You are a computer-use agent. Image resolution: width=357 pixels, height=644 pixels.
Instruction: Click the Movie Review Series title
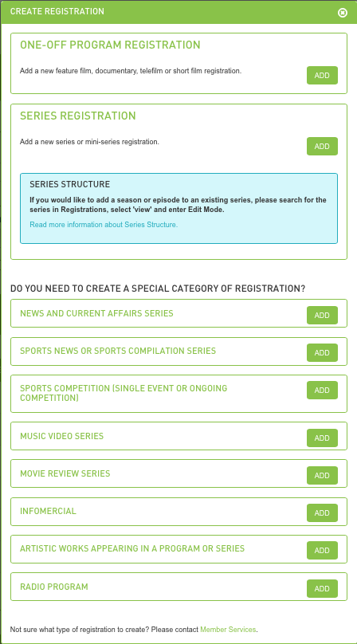point(65,473)
